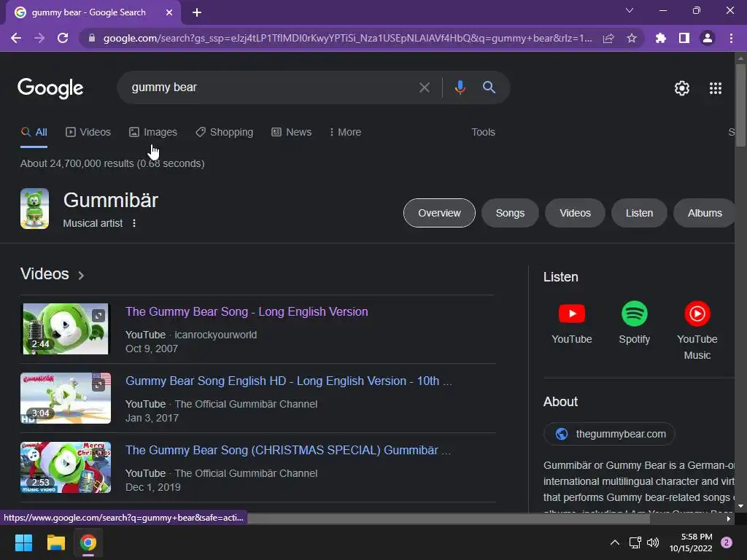Open the Windows Start menu
This screenshot has height=560, width=747.
23,542
